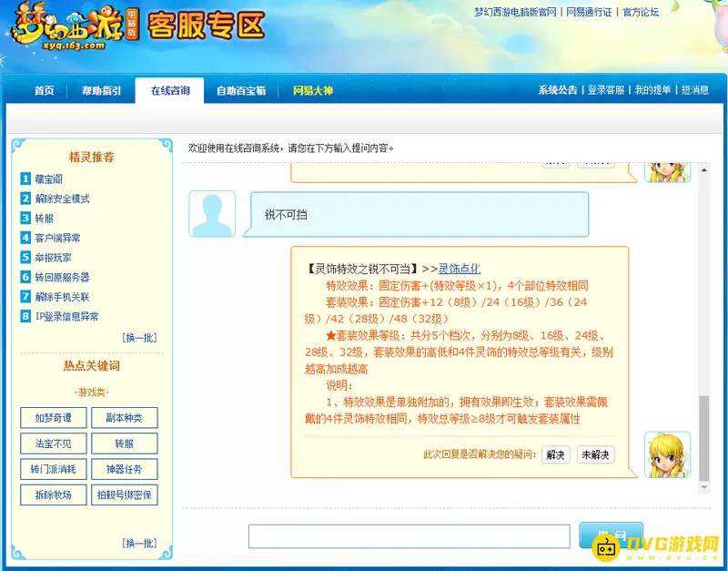Screen dimensions: 728x571
Task: Select number 2 icon beside 解除安全模式
Action: tap(25, 199)
